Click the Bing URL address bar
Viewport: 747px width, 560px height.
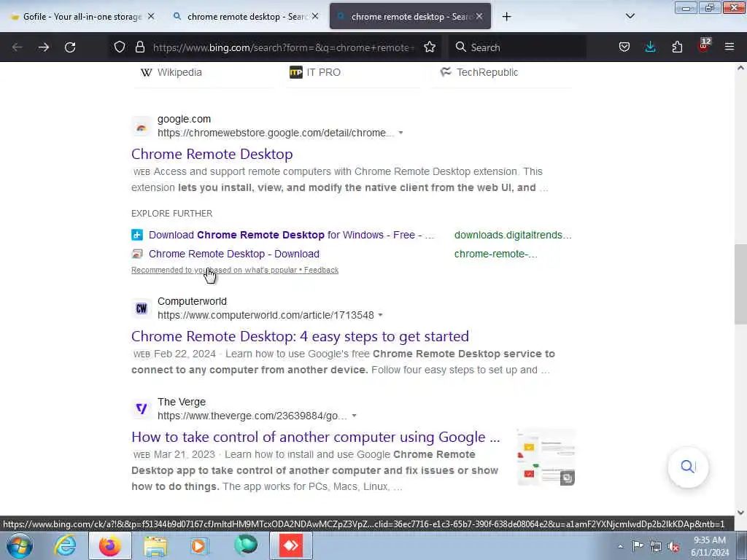coord(284,47)
